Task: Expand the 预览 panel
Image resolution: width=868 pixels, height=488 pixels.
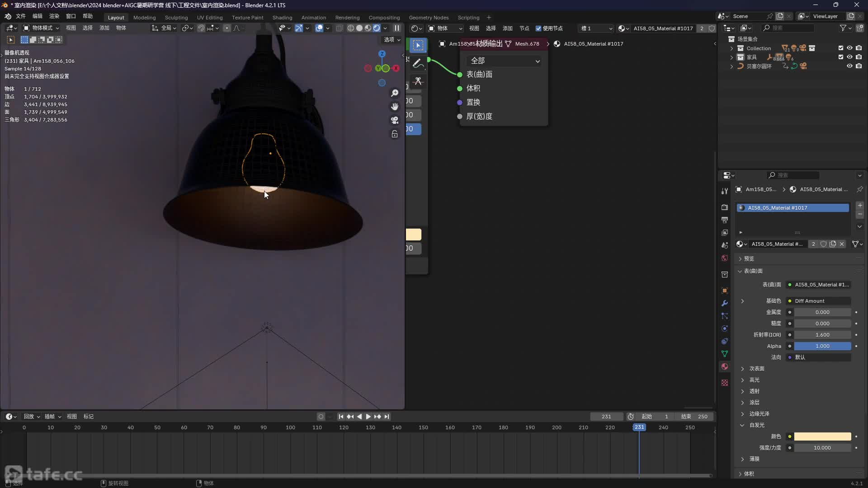Action: point(749,259)
